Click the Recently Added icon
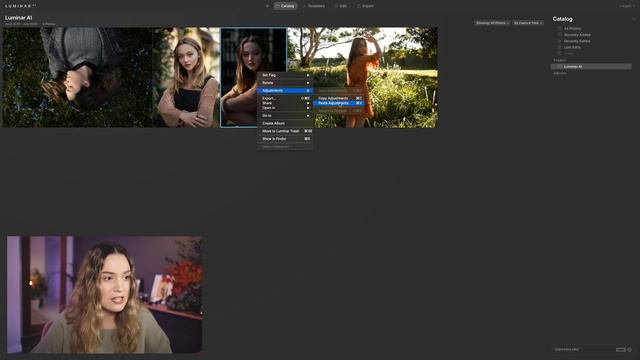This screenshot has width=640, height=360. [x=560, y=35]
